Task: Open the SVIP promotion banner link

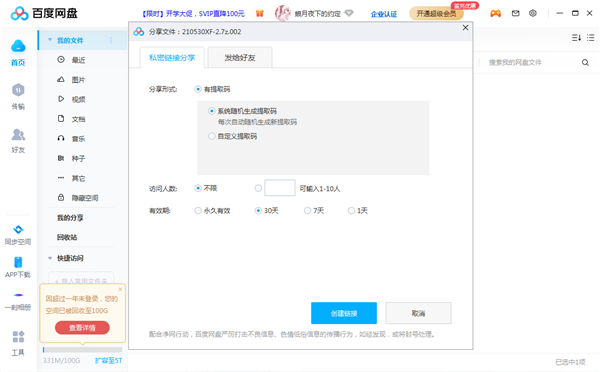Action: (x=193, y=14)
